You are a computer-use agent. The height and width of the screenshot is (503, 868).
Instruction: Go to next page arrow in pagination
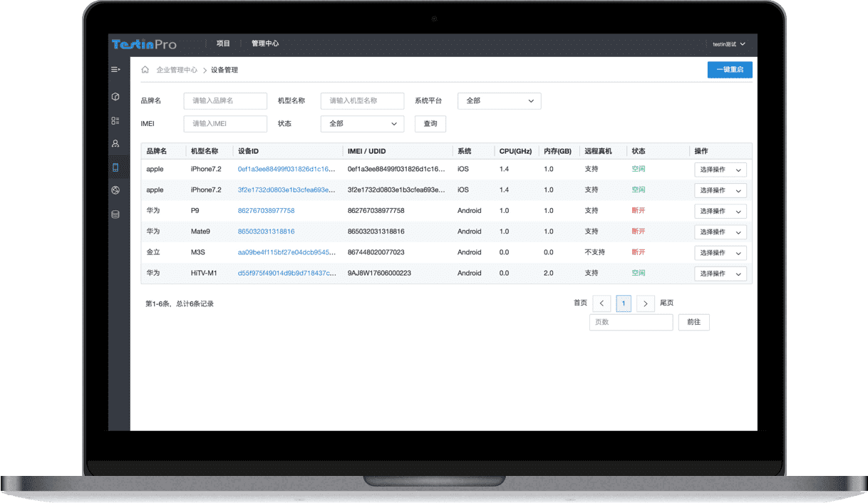click(x=645, y=304)
